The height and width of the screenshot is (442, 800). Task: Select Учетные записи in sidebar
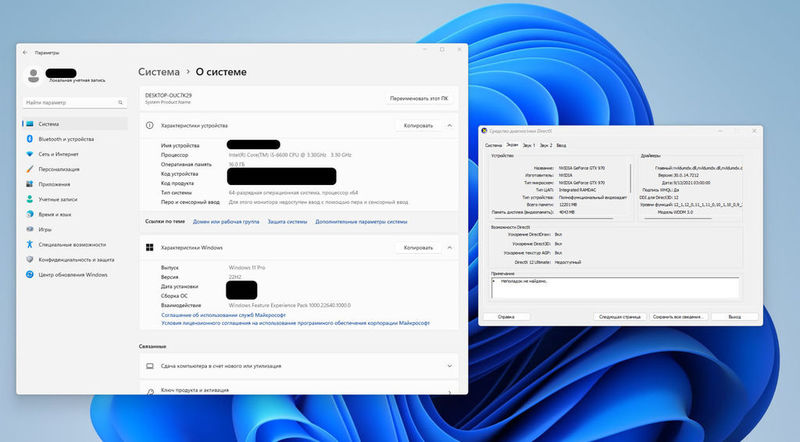(x=60, y=199)
